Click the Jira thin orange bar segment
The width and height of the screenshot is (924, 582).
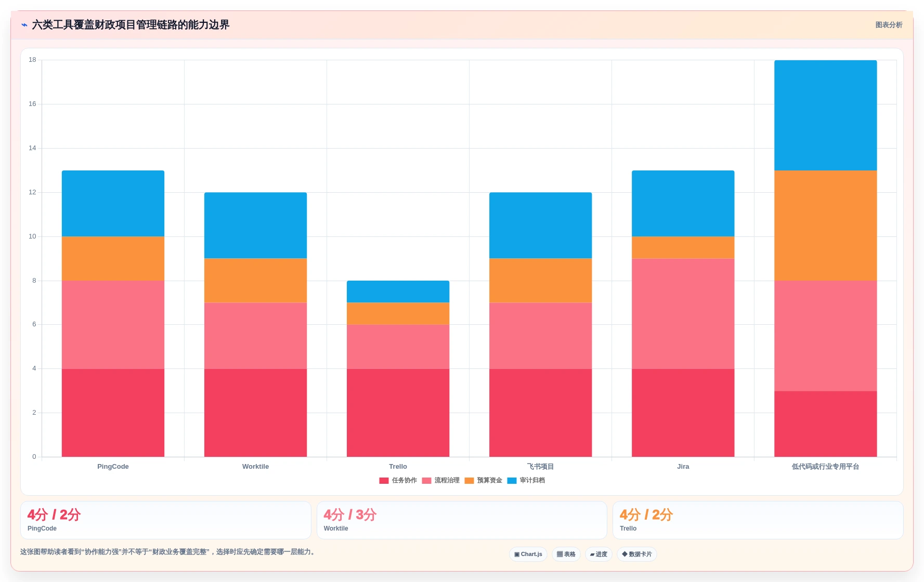[x=683, y=247]
